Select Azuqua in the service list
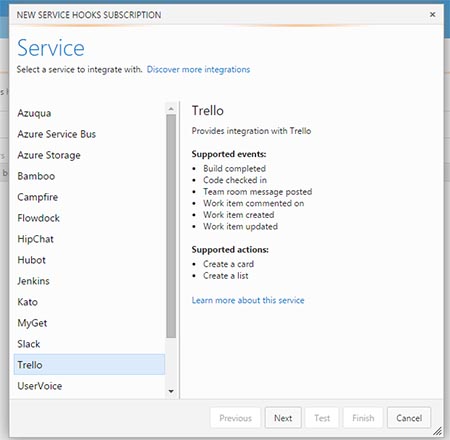 89,113
